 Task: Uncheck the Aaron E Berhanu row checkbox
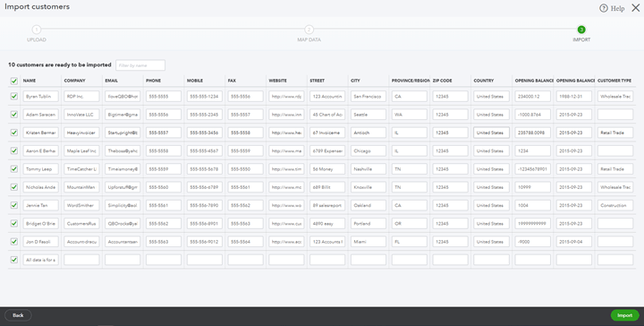pyautogui.click(x=14, y=150)
